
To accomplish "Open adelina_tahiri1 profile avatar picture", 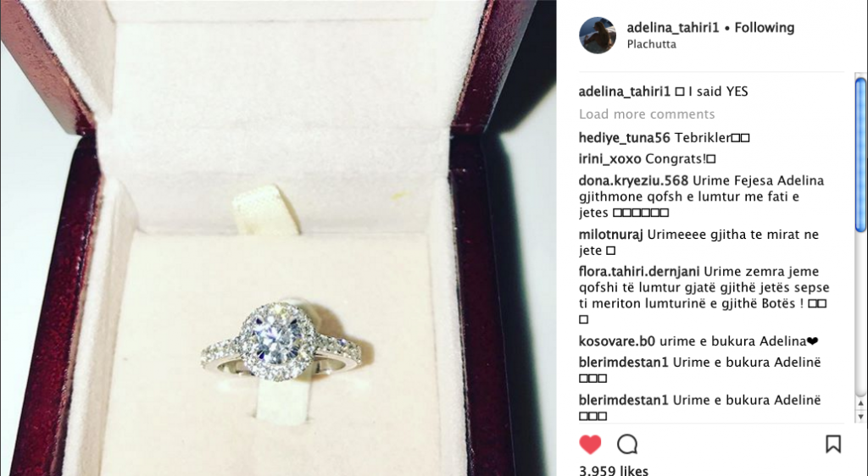I will tap(598, 36).
